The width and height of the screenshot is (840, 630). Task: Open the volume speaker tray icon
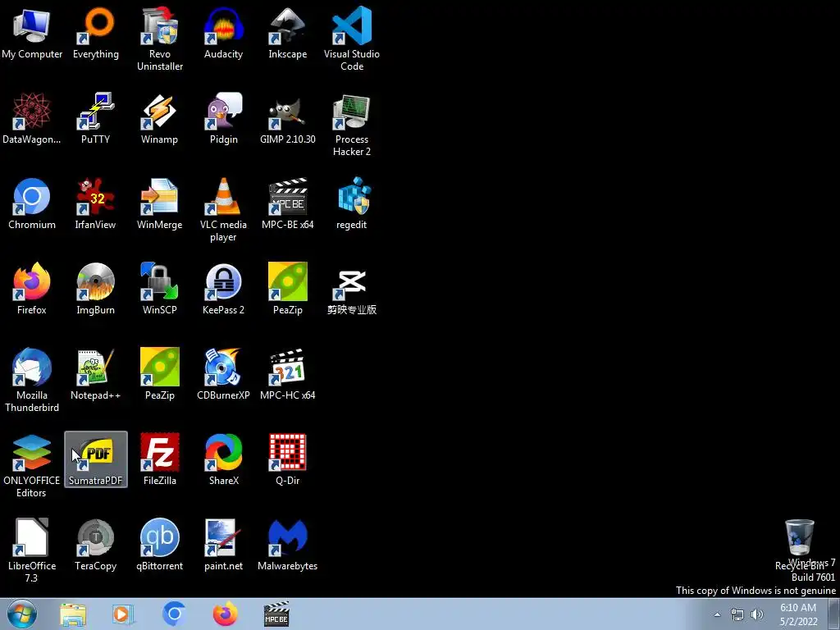pos(757,614)
